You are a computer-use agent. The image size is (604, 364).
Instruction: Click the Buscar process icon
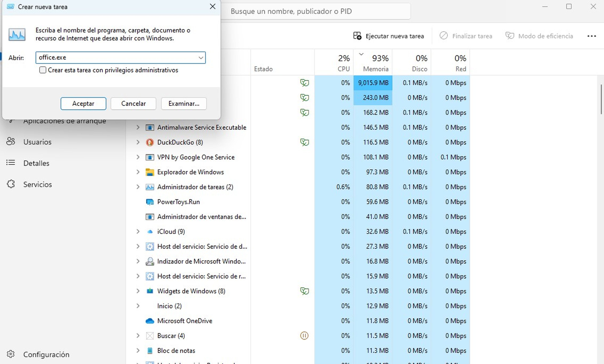[150, 336]
